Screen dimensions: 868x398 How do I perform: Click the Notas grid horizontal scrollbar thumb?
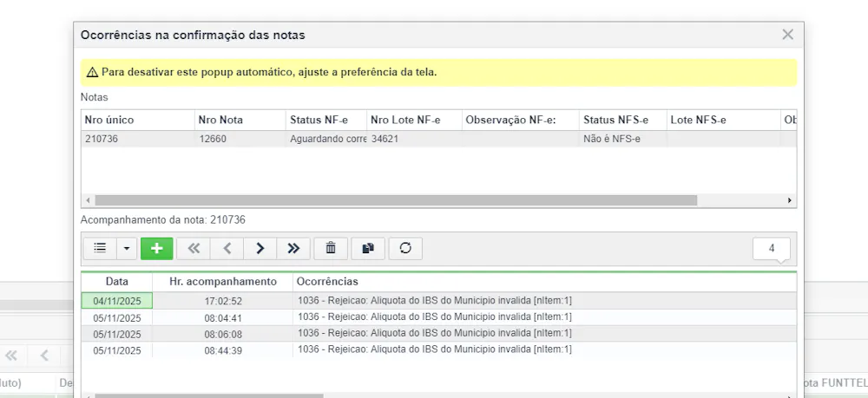click(396, 200)
